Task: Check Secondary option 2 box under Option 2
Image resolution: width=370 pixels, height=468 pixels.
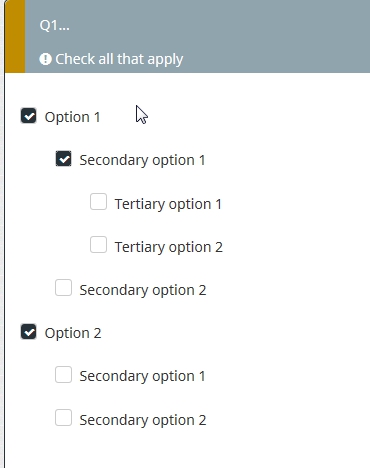Action: click(x=63, y=418)
